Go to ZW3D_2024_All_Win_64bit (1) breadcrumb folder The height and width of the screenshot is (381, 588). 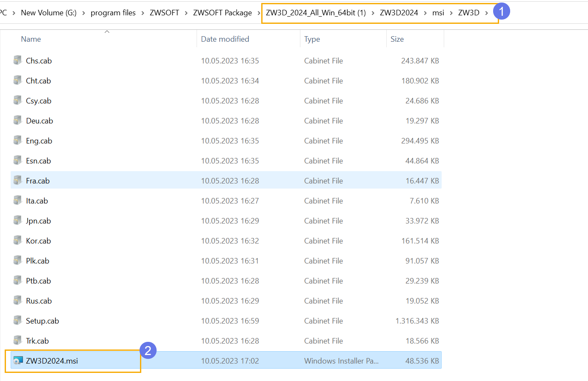pyautogui.click(x=316, y=13)
